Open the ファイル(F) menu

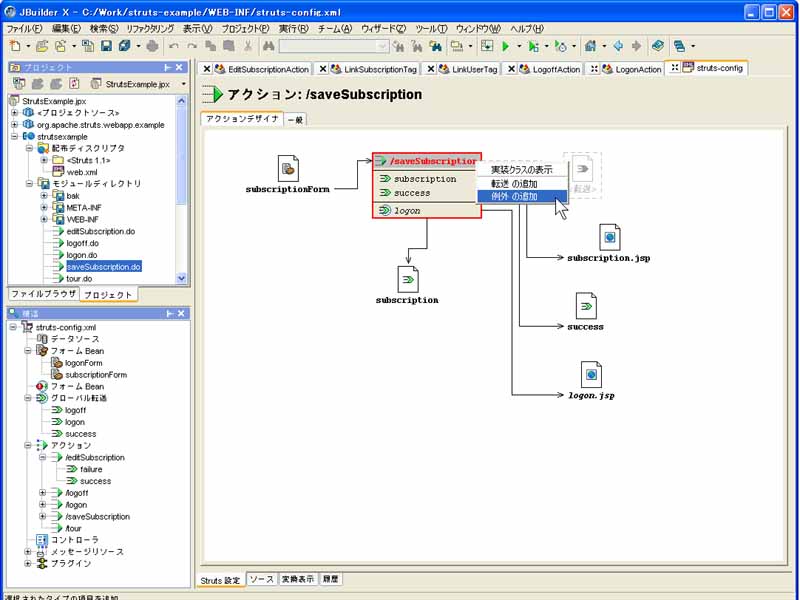click(x=24, y=29)
